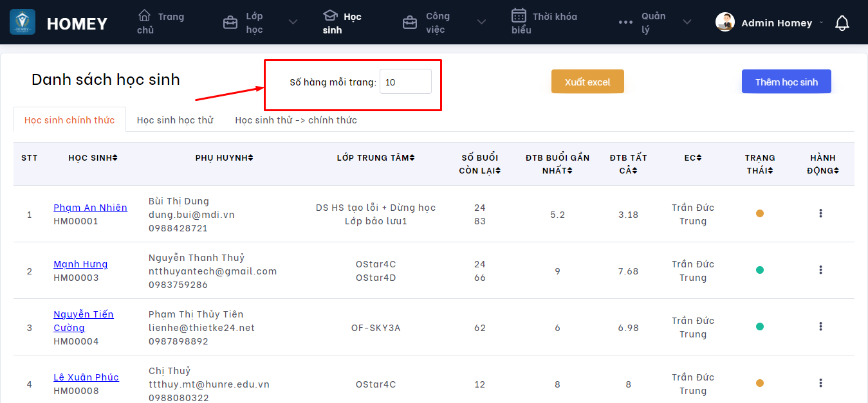
Task: Select Học sinh thử -> chính thức tab
Action: (296, 120)
